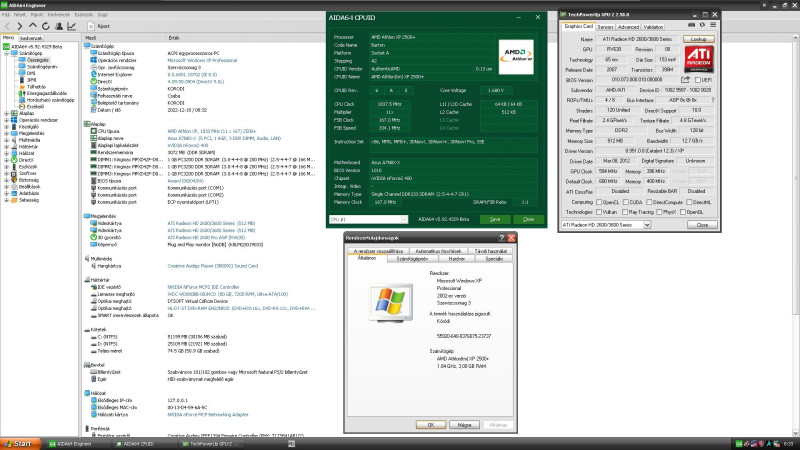Viewport: 800px width, 450px height.
Task: Switch to the Sensors tab in GPU-Z
Action: [605, 27]
